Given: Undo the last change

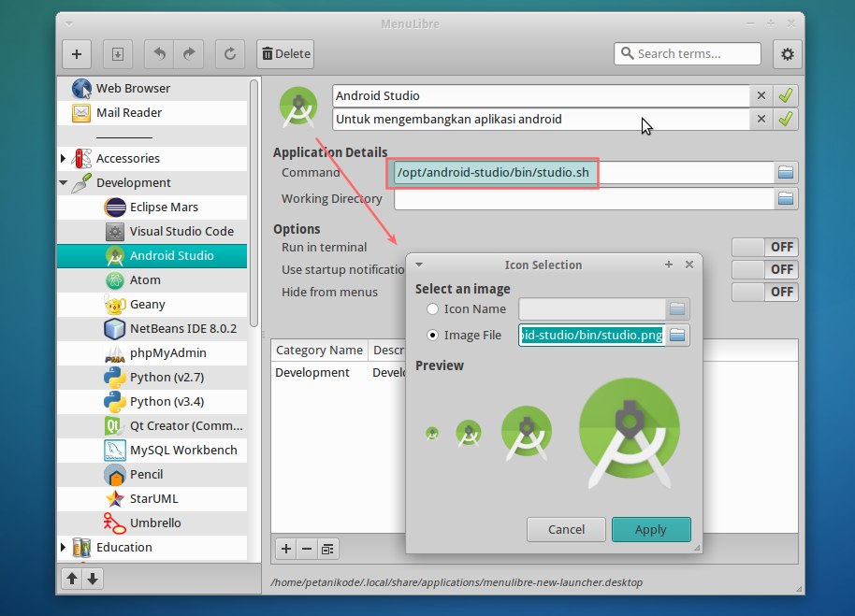Looking at the screenshot, I should pos(159,54).
